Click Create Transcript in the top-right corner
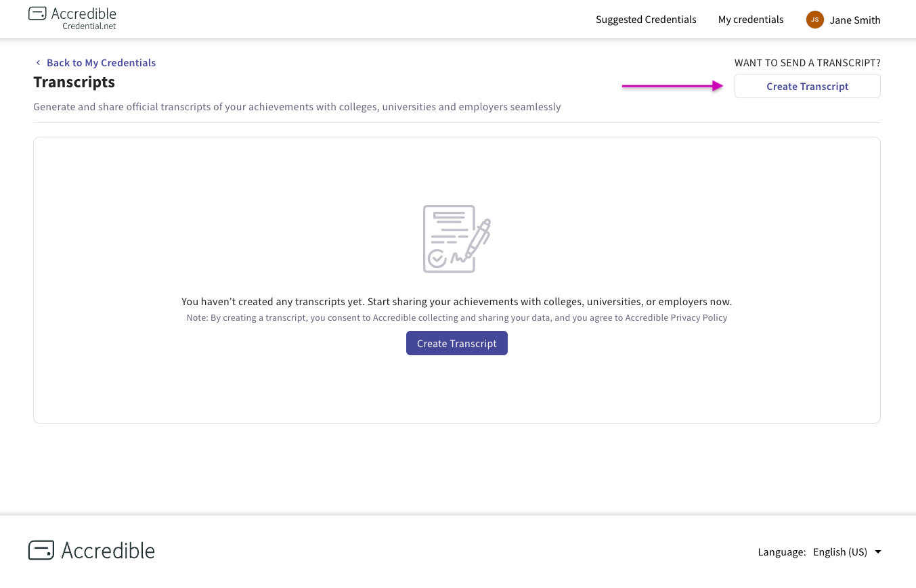The width and height of the screenshot is (916, 588). 807,86
